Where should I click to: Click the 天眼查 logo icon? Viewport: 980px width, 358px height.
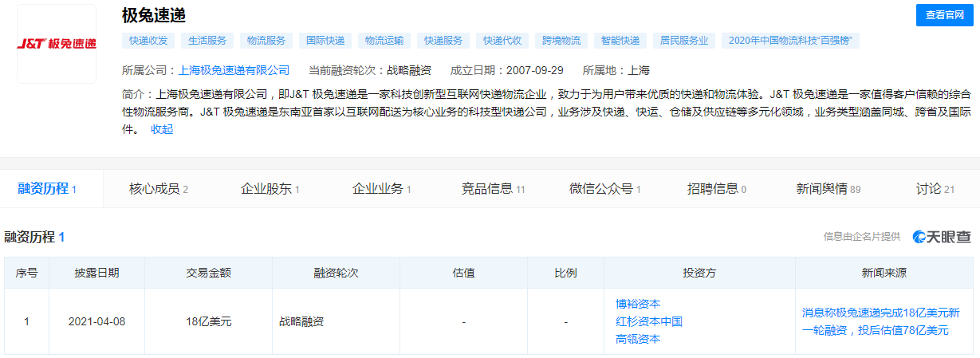click(x=943, y=237)
